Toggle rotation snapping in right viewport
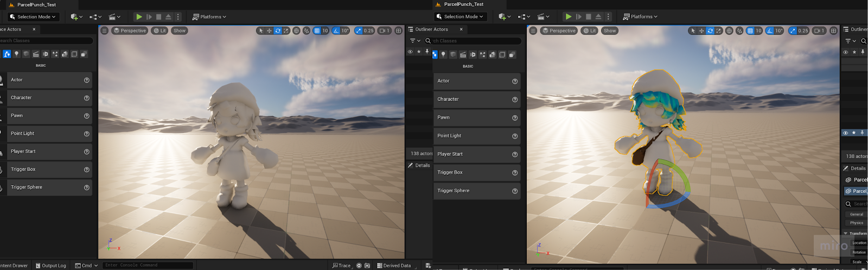 [770, 31]
